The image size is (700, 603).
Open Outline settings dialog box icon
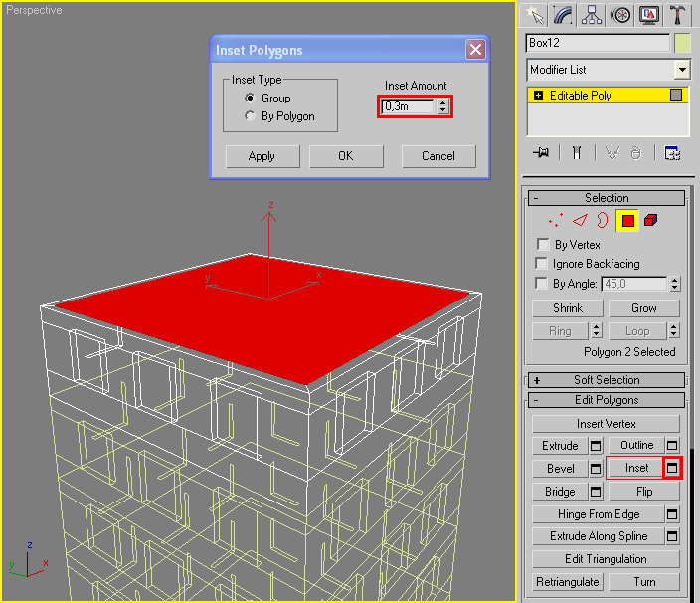coord(672,445)
